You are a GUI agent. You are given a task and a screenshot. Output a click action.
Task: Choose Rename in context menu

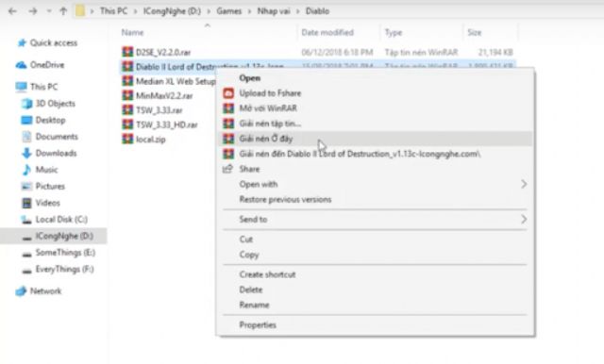click(x=254, y=306)
